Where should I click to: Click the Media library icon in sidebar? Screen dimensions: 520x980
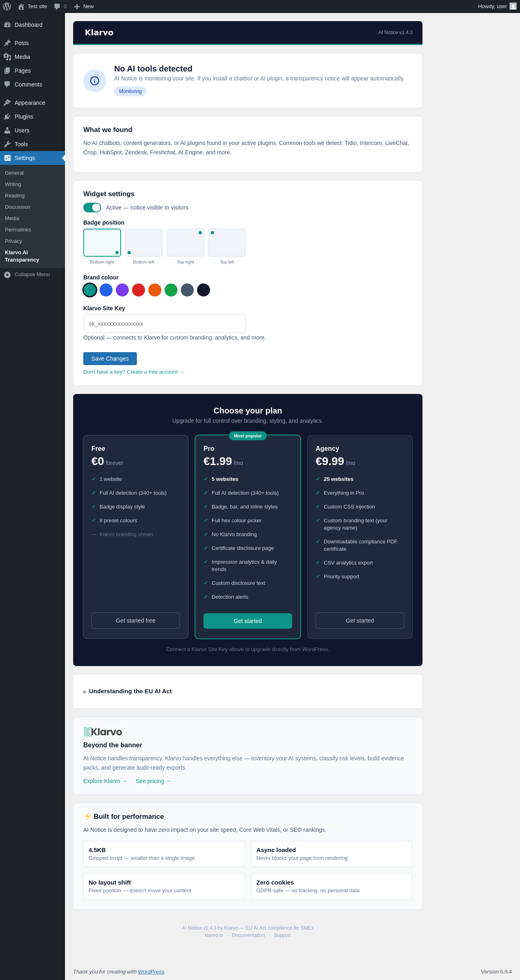[x=7, y=57]
